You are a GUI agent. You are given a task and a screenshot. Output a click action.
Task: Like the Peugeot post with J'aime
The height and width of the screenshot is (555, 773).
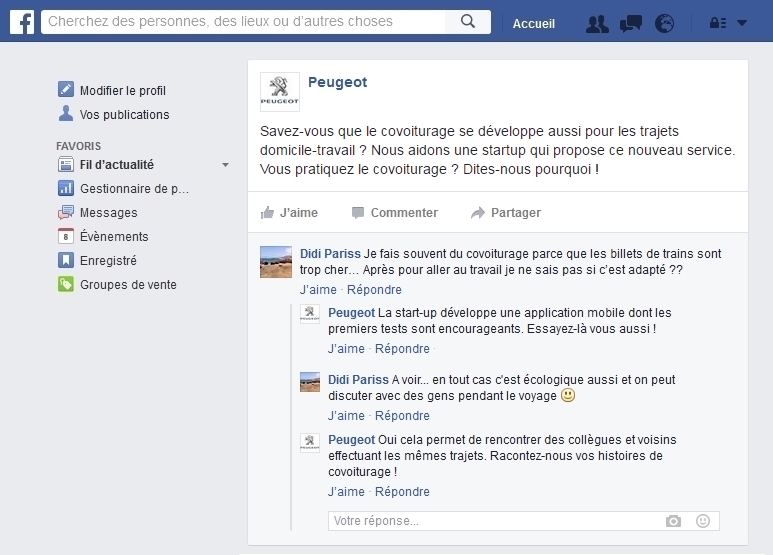(x=299, y=212)
